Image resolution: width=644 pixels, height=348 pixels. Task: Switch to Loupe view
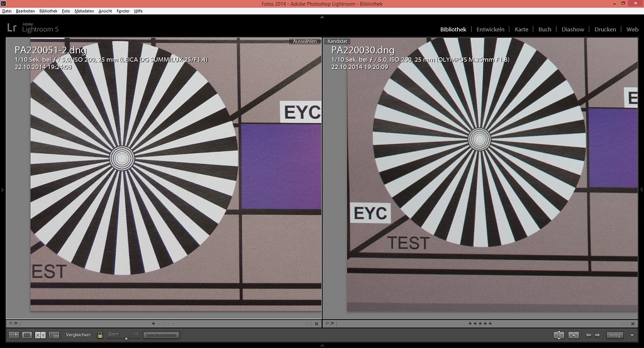coord(27,335)
